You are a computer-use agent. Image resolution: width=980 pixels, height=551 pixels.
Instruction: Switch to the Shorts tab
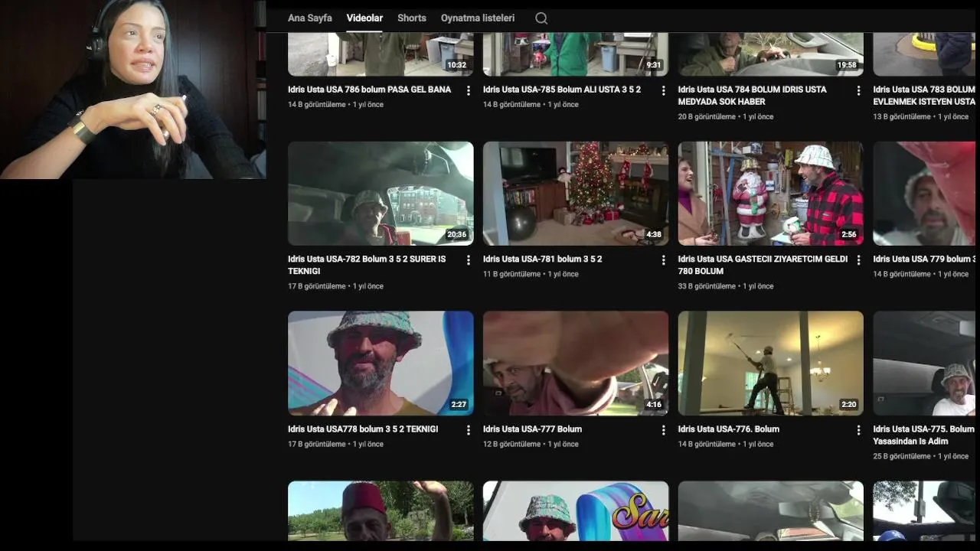[x=412, y=18]
